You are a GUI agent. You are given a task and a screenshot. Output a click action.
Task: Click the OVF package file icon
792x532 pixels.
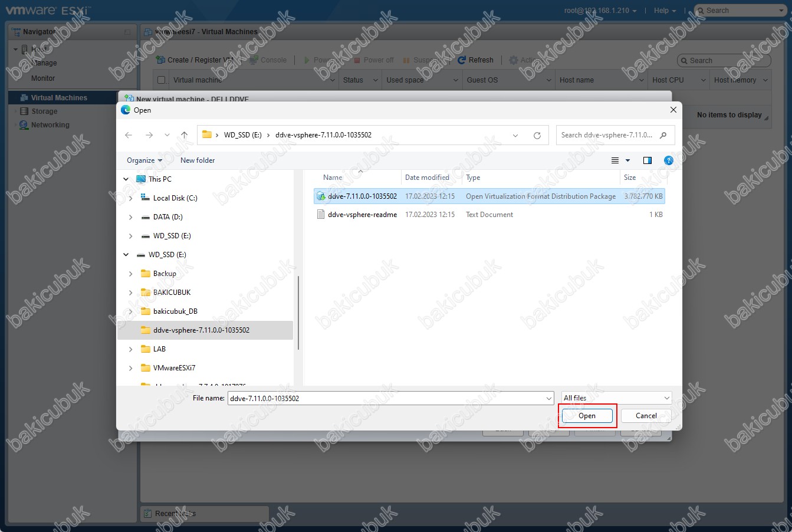321,196
